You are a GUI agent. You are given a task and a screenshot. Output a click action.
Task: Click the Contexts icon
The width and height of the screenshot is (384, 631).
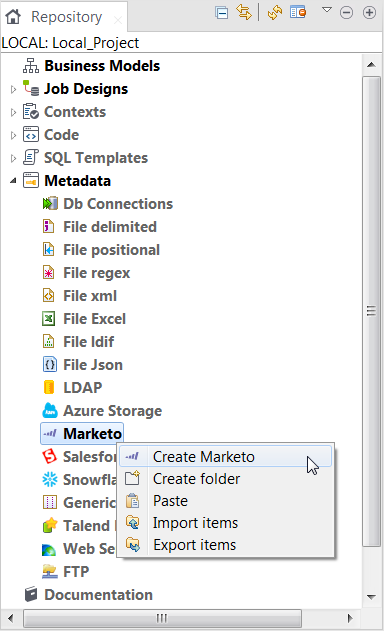click(x=31, y=111)
